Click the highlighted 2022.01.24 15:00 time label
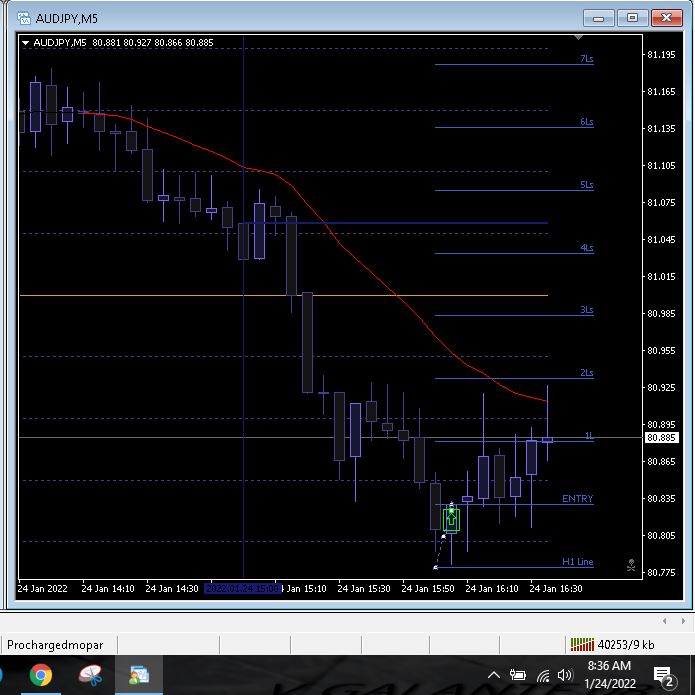The image size is (695, 695). pyautogui.click(x=242, y=589)
